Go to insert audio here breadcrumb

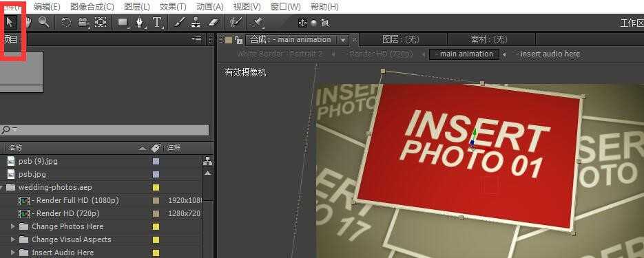548,54
